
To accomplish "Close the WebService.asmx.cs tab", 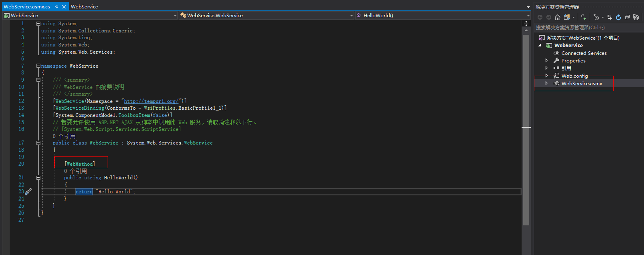I will click(64, 7).
